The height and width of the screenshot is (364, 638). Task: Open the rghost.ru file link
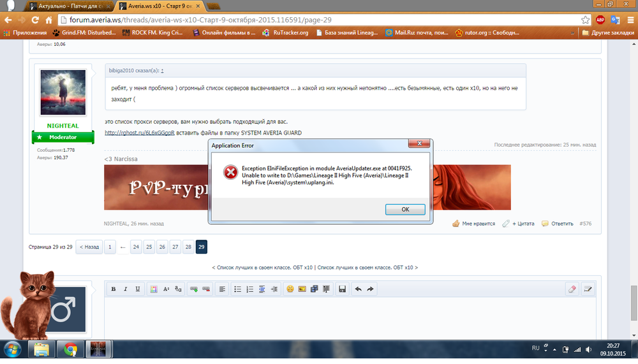point(139,133)
